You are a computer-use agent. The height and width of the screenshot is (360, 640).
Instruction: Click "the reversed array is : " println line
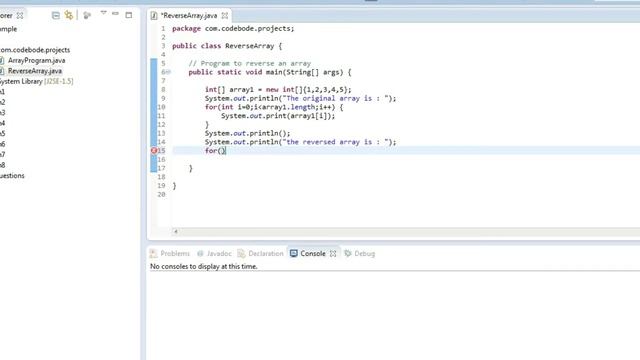pyautogui.click(x=300, y=142)
